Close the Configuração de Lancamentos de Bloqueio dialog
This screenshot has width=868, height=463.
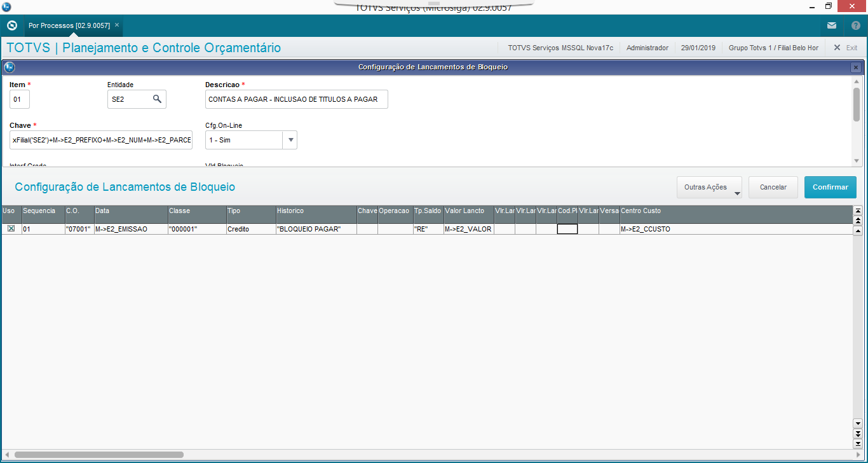856,67
